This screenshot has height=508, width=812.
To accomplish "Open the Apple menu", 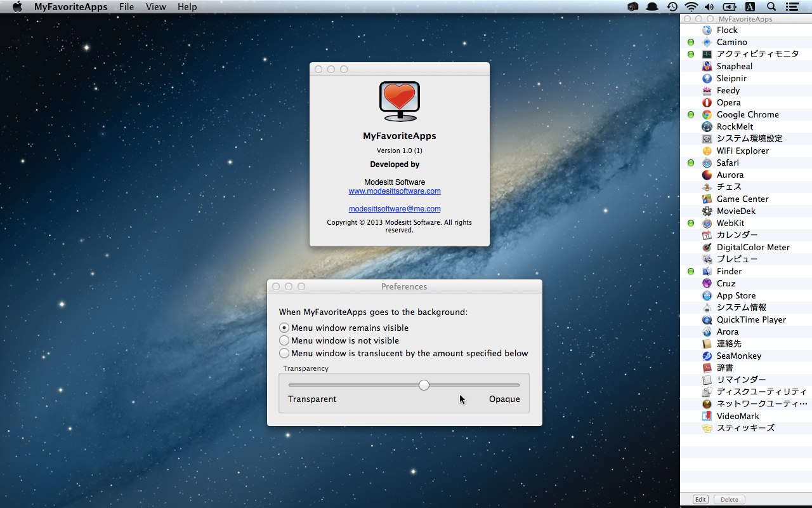I will (17, 7).
